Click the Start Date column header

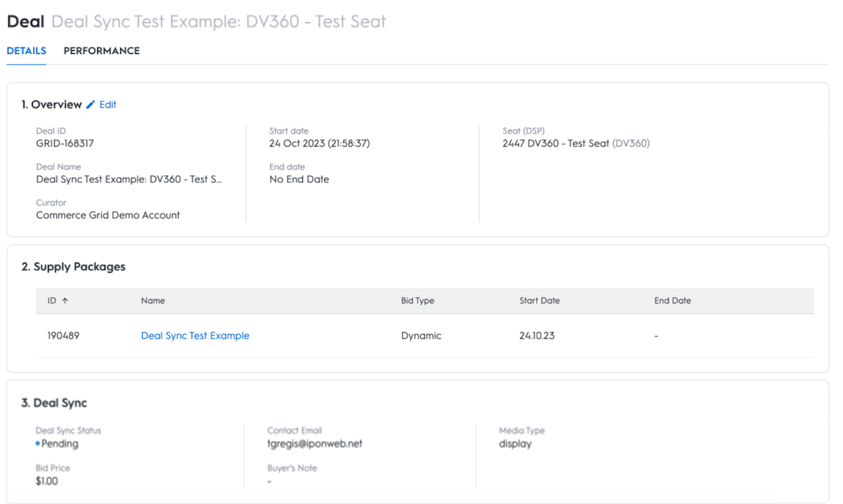click(x=539, y=301)
